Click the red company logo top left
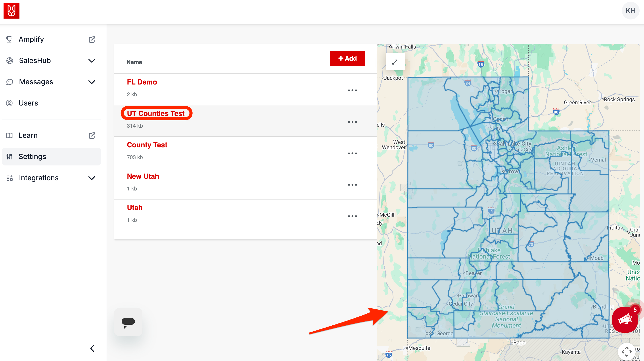The image size is (644, 361). [11, 10]
